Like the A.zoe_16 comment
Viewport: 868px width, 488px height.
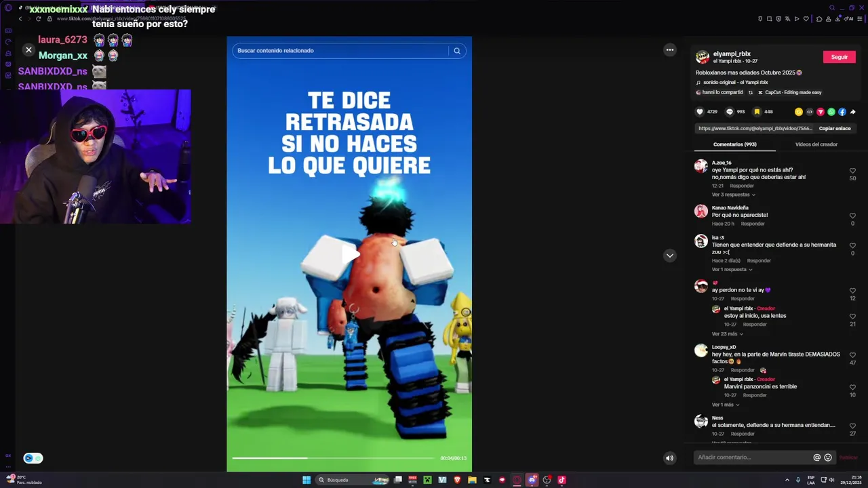point(852,171)
